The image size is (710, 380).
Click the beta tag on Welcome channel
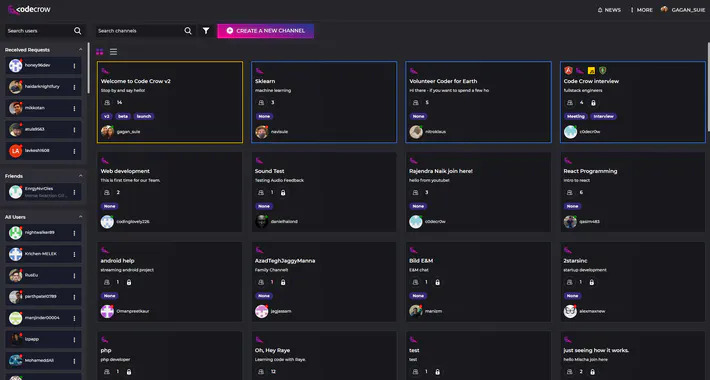point(123,116)
